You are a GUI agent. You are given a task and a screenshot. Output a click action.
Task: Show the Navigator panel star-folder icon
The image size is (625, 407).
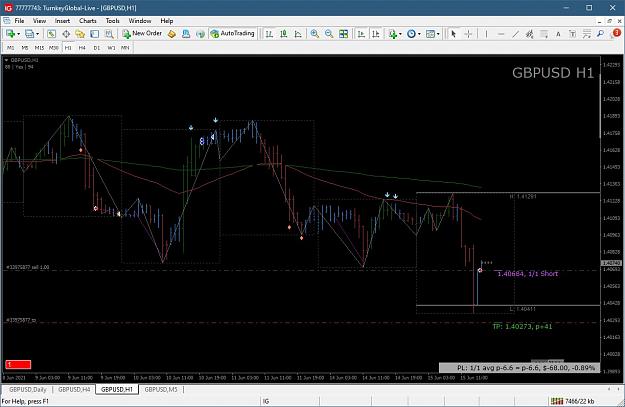(80, 34)
